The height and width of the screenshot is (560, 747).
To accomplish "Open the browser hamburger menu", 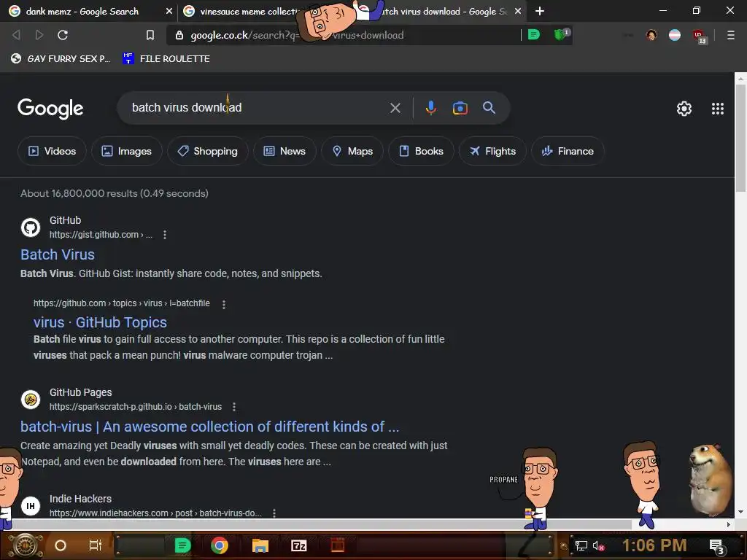I will coord(730,35).
